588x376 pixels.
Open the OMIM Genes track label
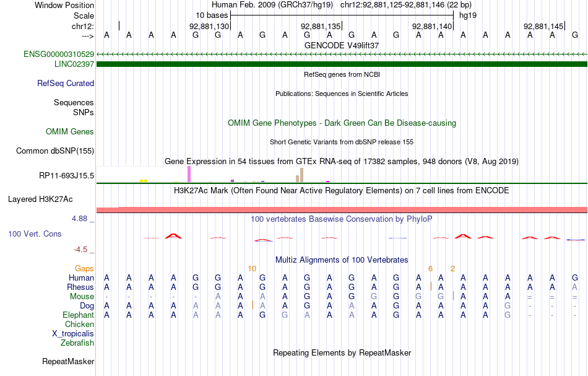69,132
